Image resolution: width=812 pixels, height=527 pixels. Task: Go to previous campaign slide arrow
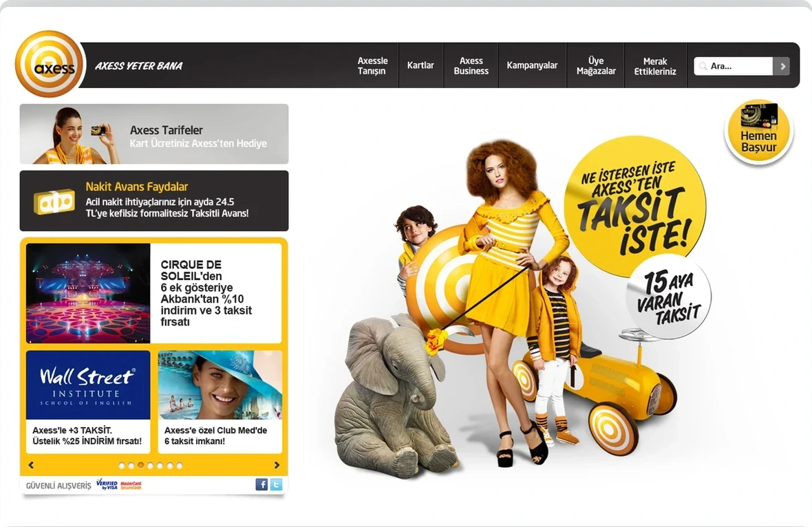31,465
